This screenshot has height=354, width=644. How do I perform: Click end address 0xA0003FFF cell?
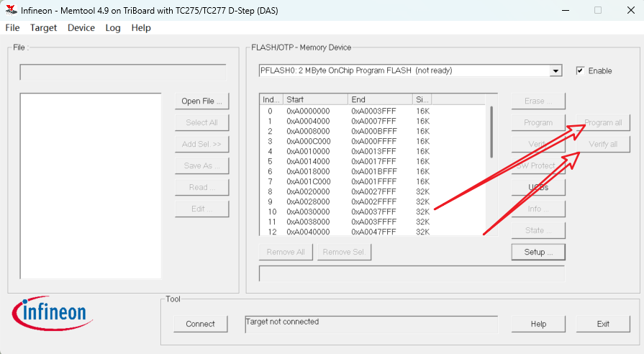tap(373, 111)
